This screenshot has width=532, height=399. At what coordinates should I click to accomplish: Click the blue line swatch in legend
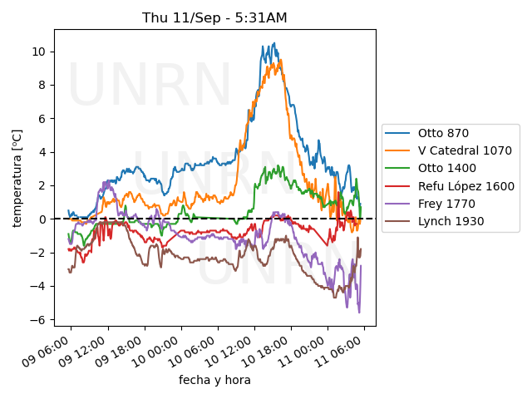pyautogui.click(x=399, y=133)
